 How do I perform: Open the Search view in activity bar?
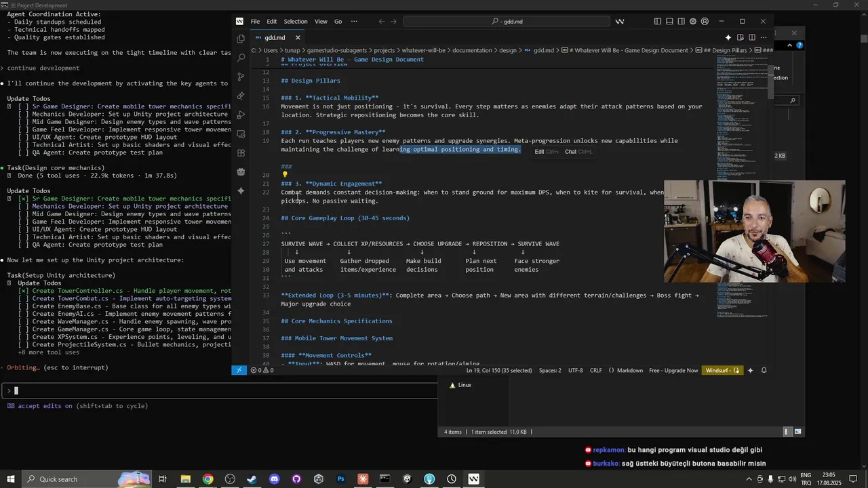pyautogui.click(x=241, y=58)
